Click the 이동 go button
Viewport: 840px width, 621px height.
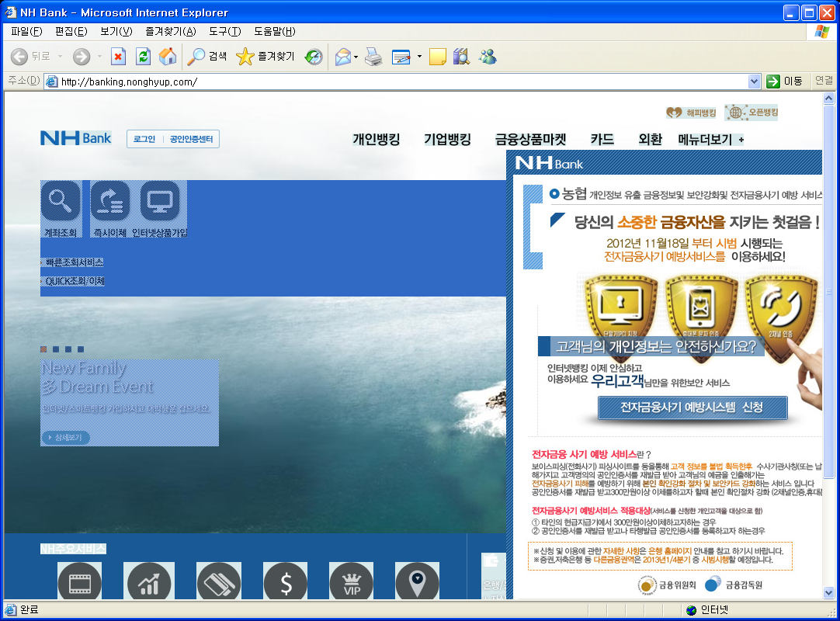click(x=785, y=82)
